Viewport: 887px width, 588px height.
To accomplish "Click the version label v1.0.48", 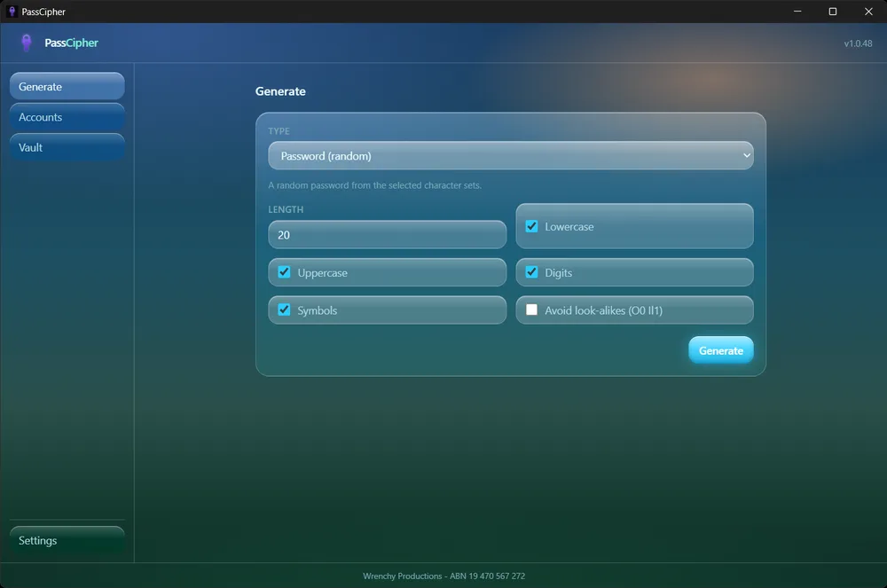I will [x=858, y=43].
